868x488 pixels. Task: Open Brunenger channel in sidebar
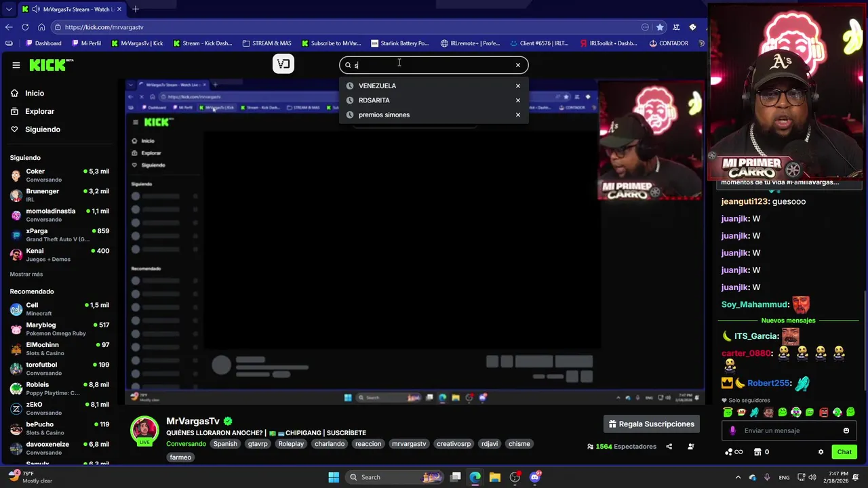[60, 195]
